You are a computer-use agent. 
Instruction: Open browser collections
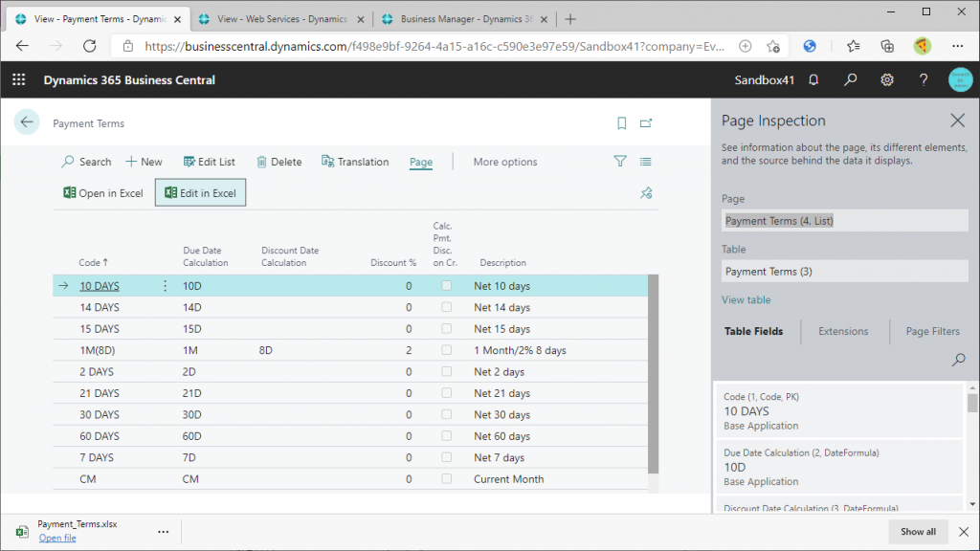[x=887, y=46]
